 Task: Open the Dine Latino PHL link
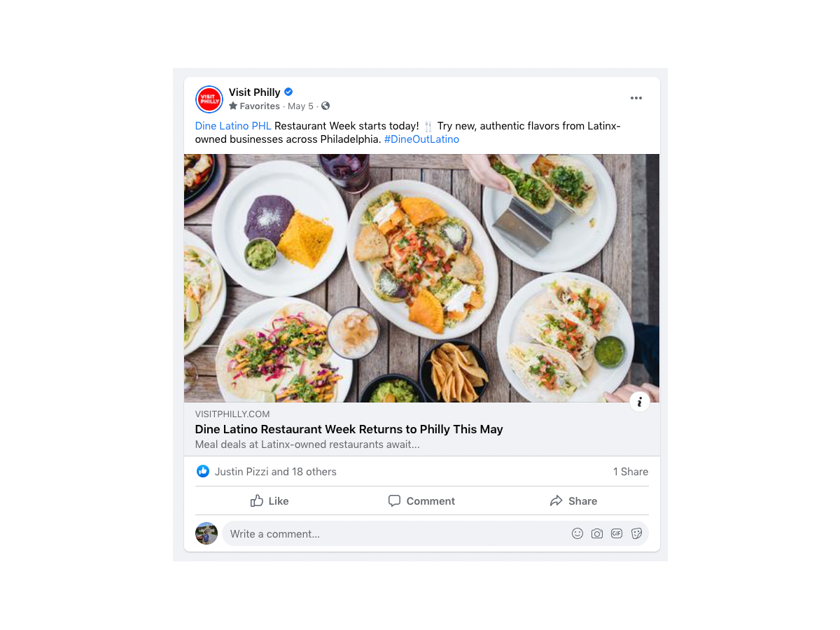(233, 126)
